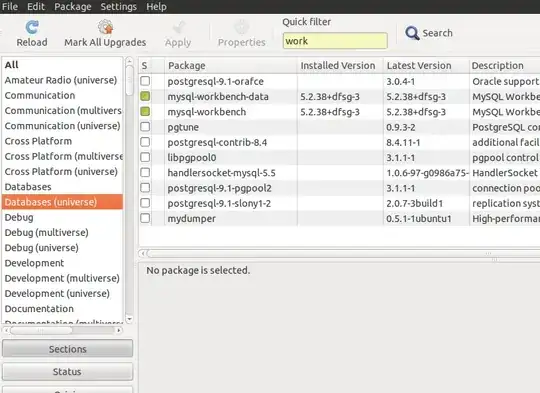Screen dimensions: 540x393
Task: Open the Edit menu
Action: (36, 7)
